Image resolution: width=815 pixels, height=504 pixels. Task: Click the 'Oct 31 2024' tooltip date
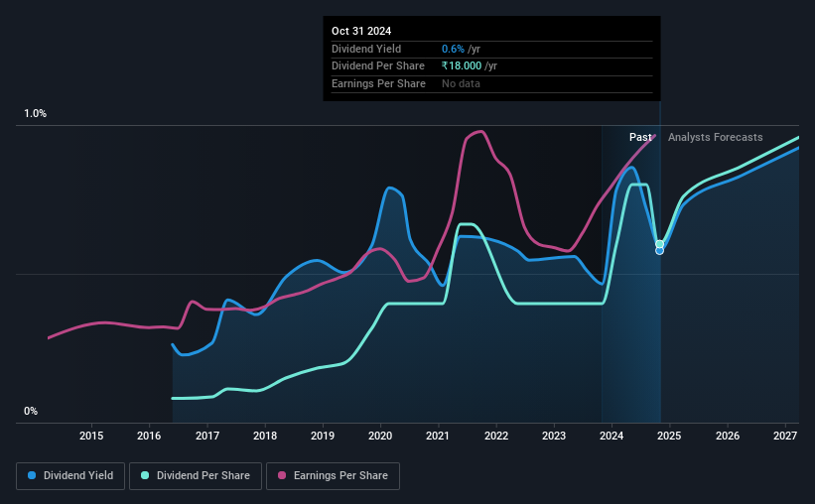[x=361, y=31]
